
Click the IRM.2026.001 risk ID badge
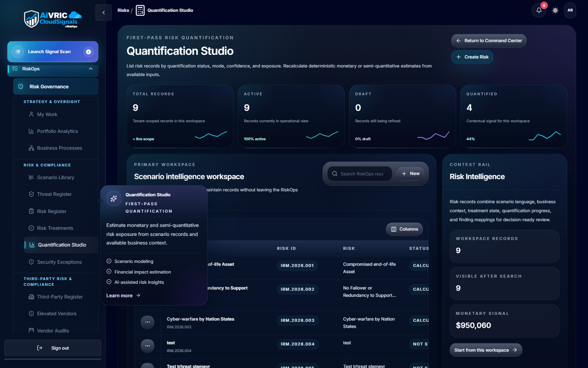297,266
